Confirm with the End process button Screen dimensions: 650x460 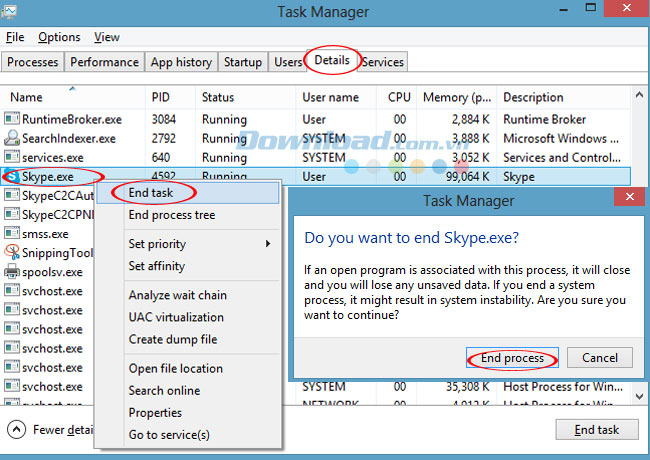point(512,358)
